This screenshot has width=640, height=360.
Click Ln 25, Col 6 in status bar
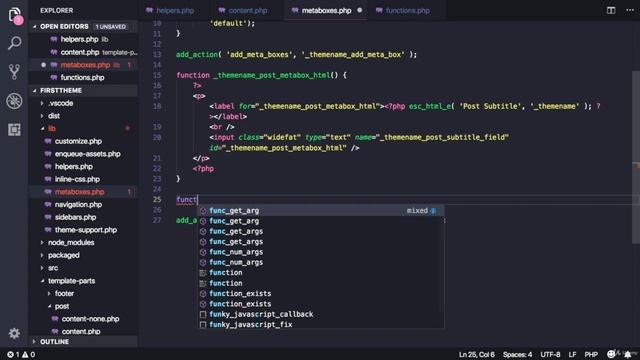[476, 355]
